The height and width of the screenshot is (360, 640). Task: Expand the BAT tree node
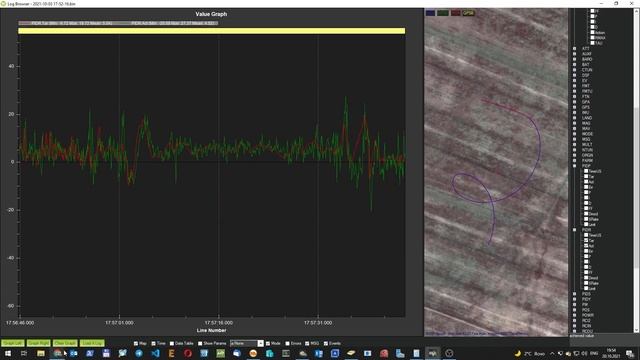point(575,64)
